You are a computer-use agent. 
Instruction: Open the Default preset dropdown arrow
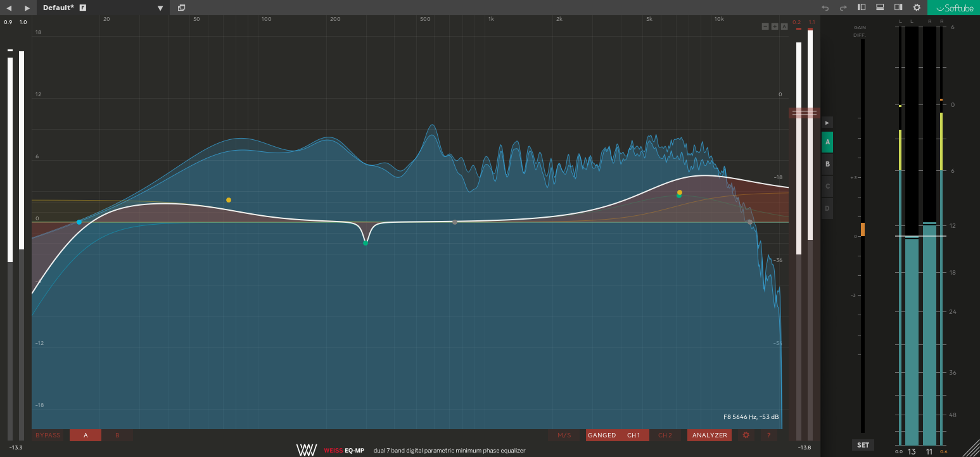coord(160,8)
